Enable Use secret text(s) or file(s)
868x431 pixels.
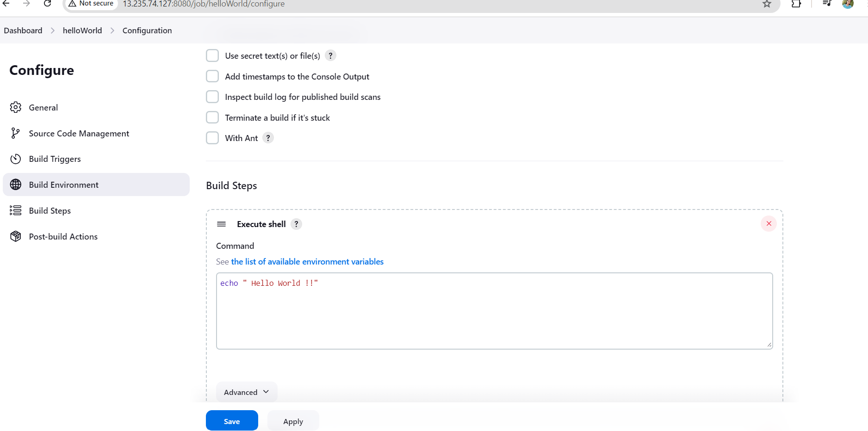[212, 56]
